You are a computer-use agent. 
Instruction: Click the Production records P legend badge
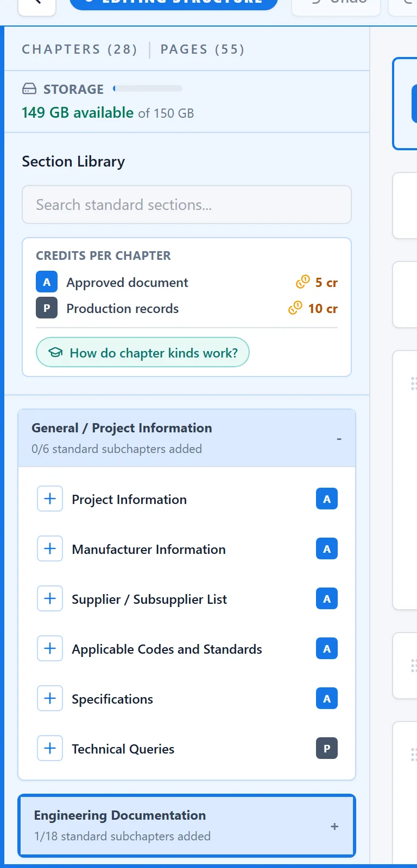[47, 308]
